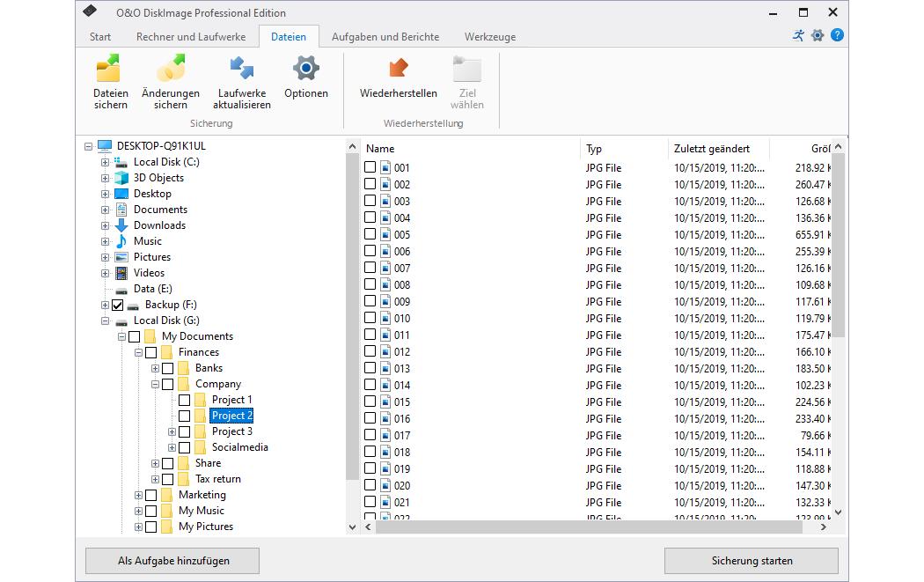The height and width of the screenshot is (582, 924).
Task: Click the Als Aufgabe hinzufügen button
Action: coord(172,561)
